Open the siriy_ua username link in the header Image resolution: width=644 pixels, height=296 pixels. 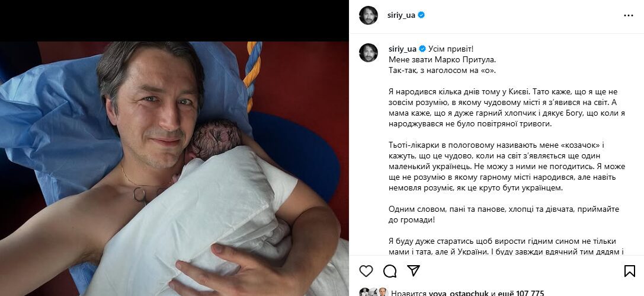click(x=401, y=15)
